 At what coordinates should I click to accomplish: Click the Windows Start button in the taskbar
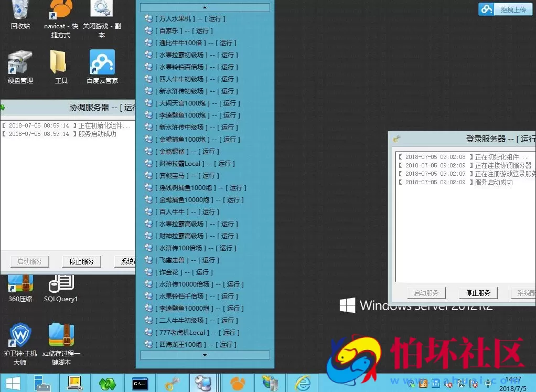tap(13, 383)
